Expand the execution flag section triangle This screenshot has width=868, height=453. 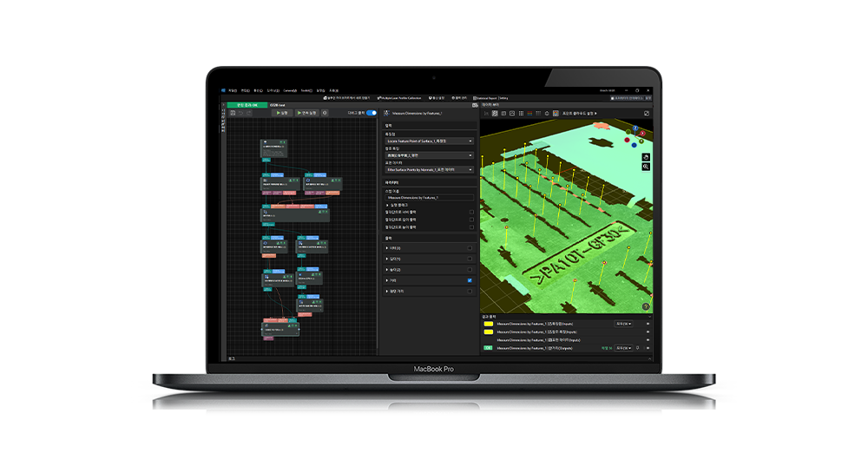(388, 205)
